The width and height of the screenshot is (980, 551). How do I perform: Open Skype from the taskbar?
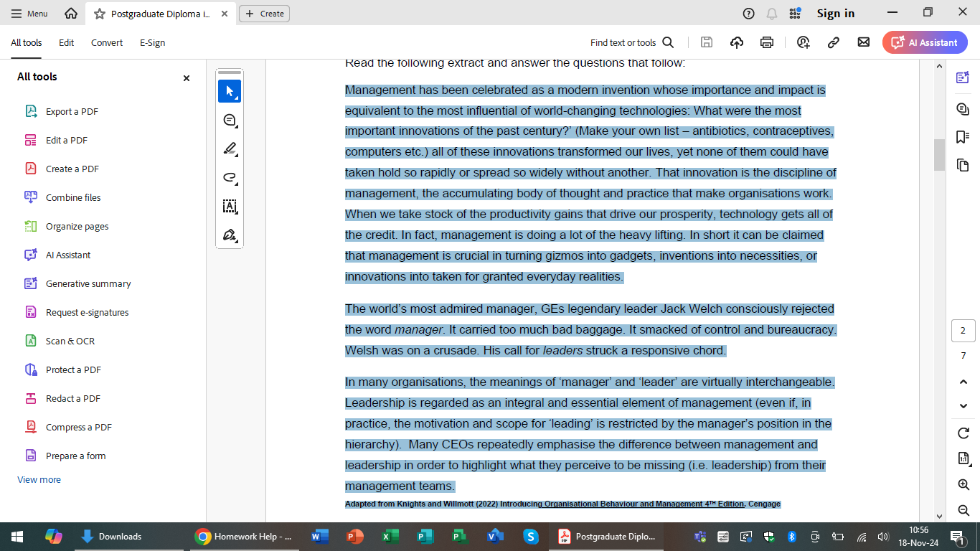click(531, 537)
